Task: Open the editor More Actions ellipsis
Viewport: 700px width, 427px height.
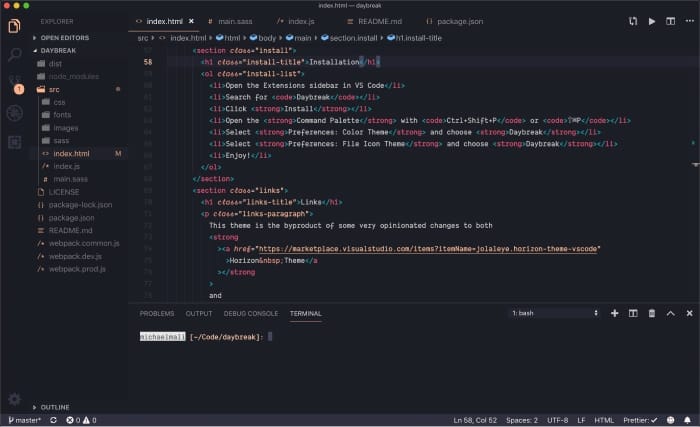Action: (x=689, y=21)
